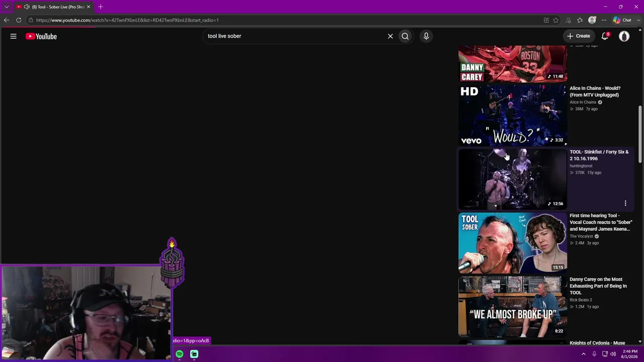Open the volume speaker tray icon
Viewport: 644px width, 362px height.
613,354
